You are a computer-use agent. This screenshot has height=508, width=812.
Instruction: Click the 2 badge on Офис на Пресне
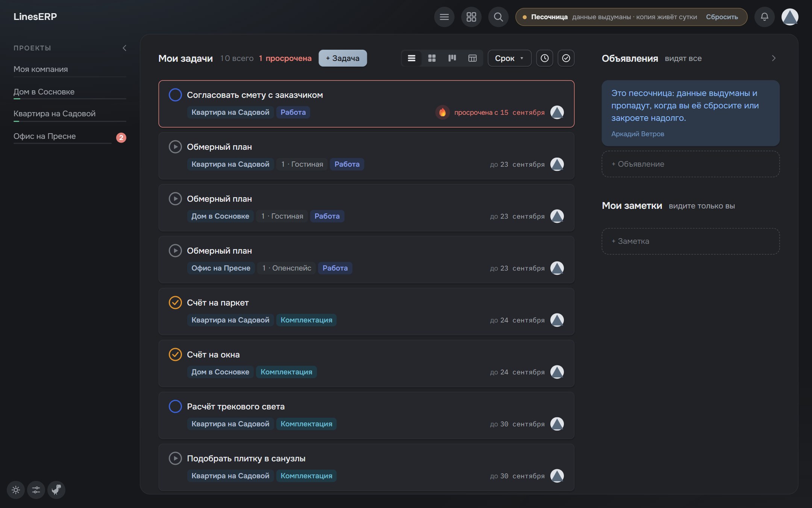121,138
